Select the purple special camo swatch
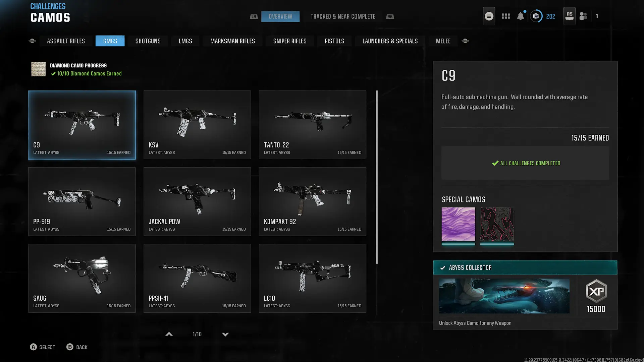 coord(458,224)
